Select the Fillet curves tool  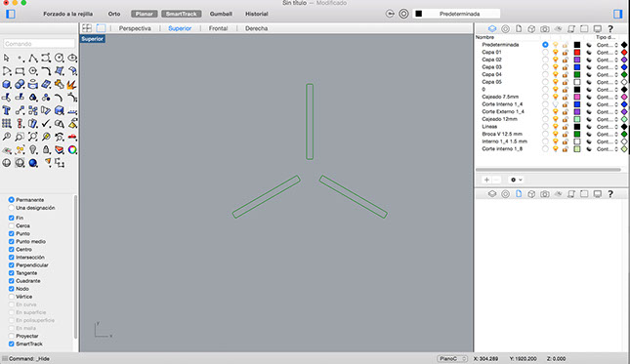tap(46, 71)
